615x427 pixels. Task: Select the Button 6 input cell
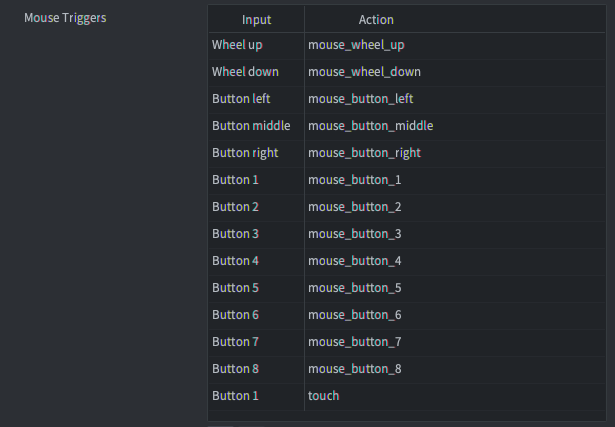point(256,315)
